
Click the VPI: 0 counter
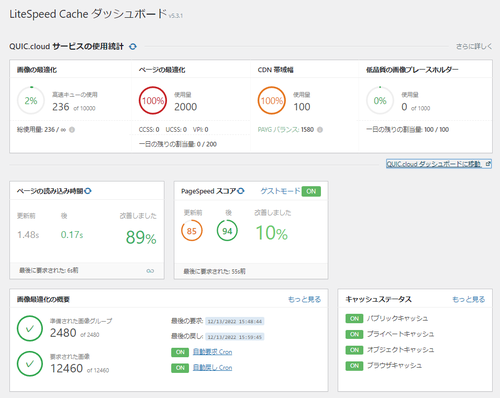click(x=200, y=130)
